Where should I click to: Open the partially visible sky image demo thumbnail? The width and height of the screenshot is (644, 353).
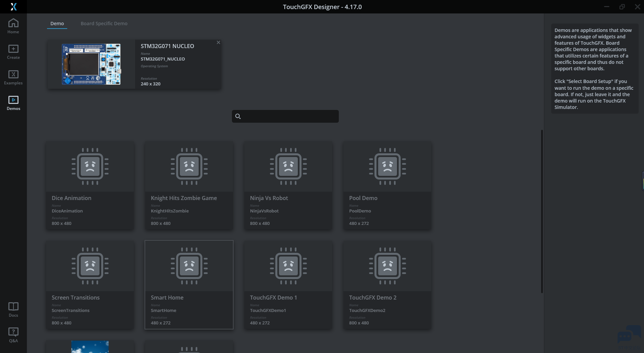(90, 347)
